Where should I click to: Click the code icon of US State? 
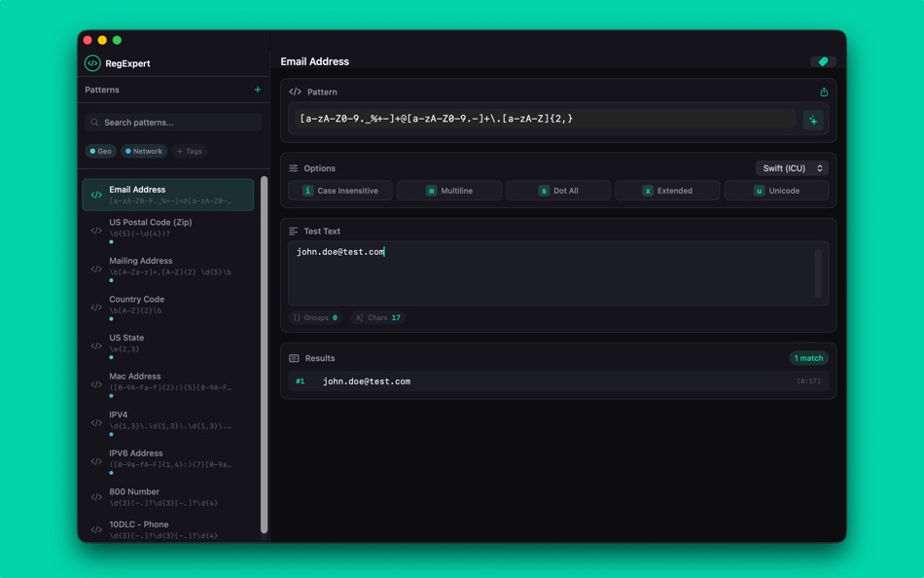coord(96,345)
